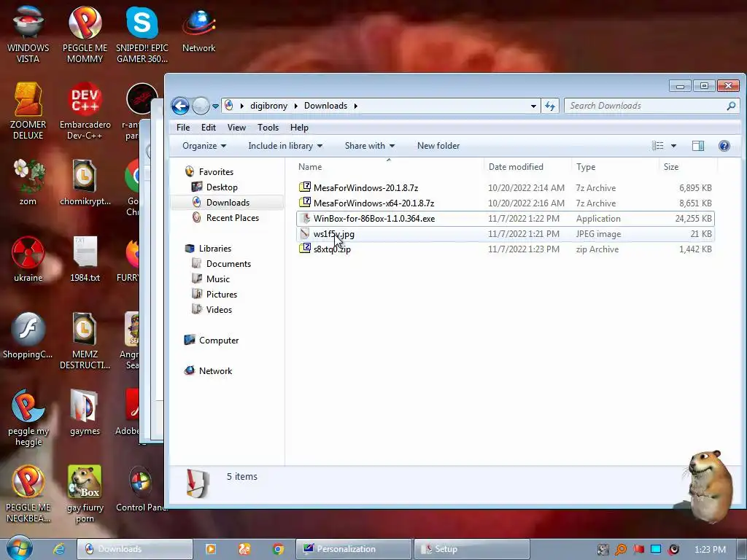Open the View menu
Image resolution: width=747 pixels, height=560 pixels.
tap(236, 128)
